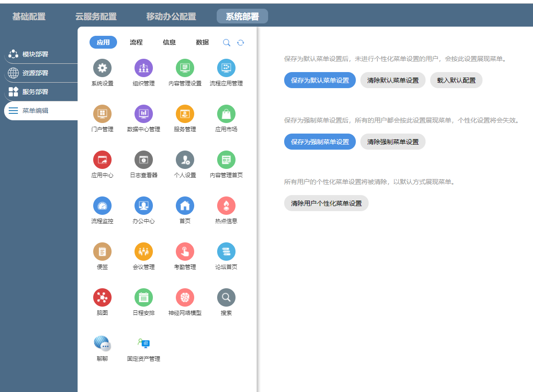
Task: Open the 日志查看器 icon
Action: (143, 160)
